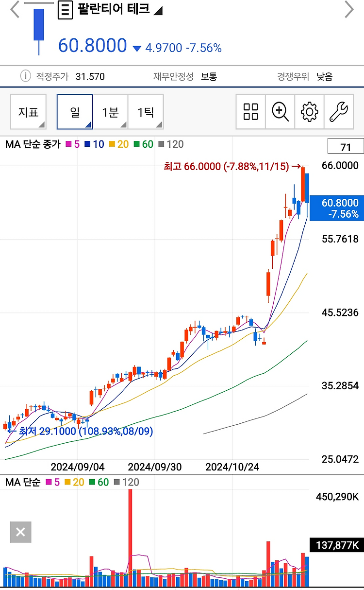Click the yellow 20 swatch in volume legend

coord(67,483)
